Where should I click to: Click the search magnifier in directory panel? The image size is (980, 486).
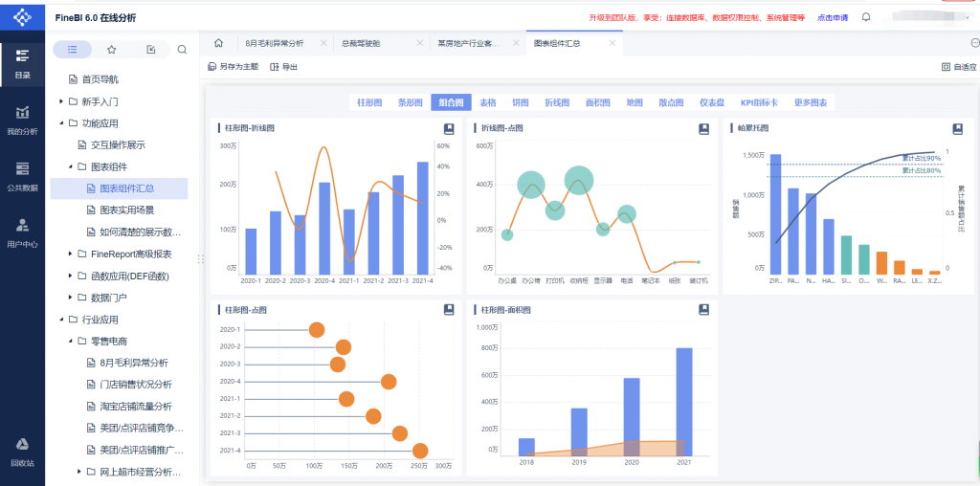tap(182, 50)
